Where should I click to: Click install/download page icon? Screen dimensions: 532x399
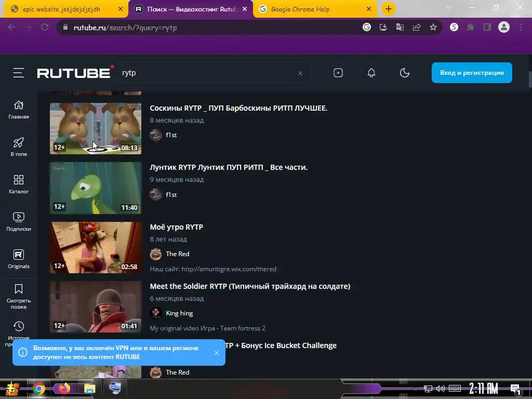click(x=383, y=27)
